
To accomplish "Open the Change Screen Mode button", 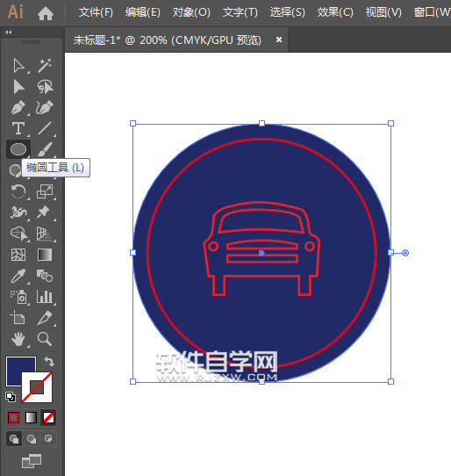I will pos(32,461).
